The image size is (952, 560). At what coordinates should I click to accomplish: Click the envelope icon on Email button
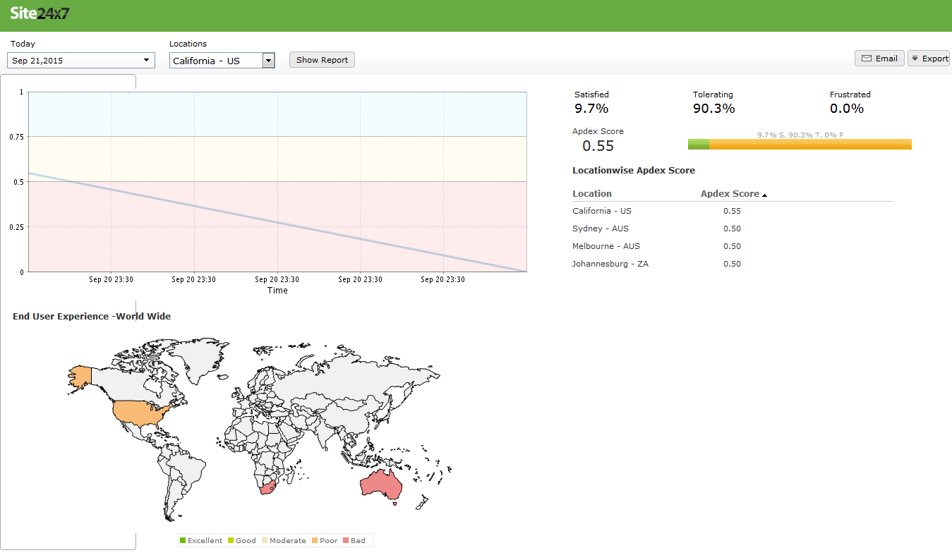coord(866,59)
